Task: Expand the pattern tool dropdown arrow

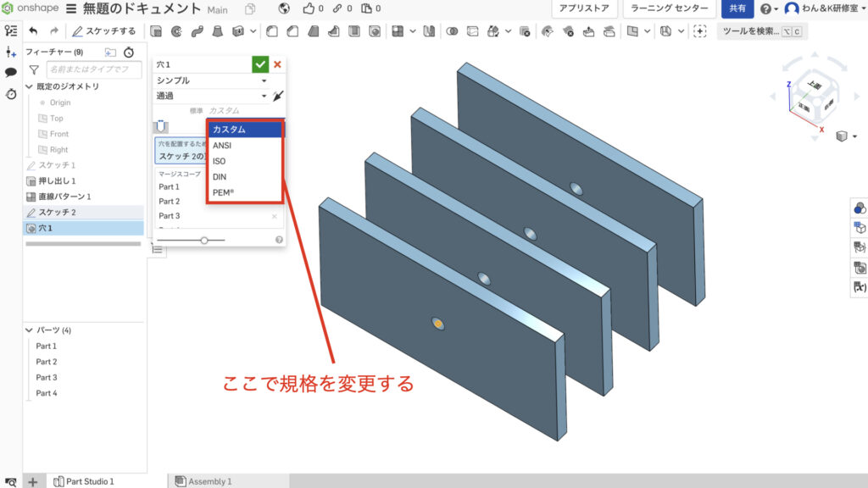Action: point(413,31)
